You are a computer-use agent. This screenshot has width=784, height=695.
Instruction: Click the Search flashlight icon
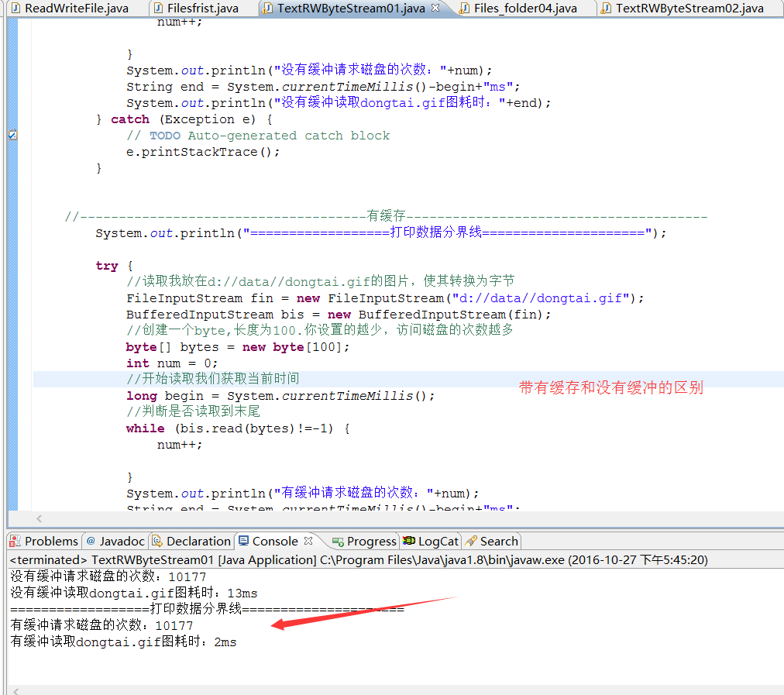pyautogui.click(x=471, y=541)
